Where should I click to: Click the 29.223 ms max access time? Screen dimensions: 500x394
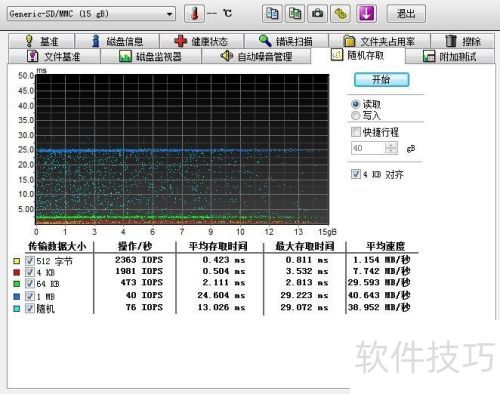pos(304,295)
